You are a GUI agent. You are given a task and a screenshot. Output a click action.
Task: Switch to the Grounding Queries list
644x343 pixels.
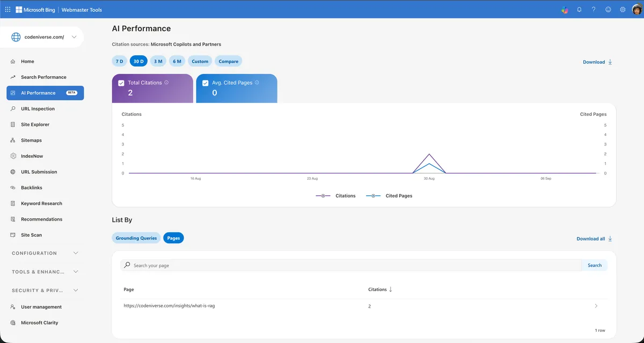point(136,238)
